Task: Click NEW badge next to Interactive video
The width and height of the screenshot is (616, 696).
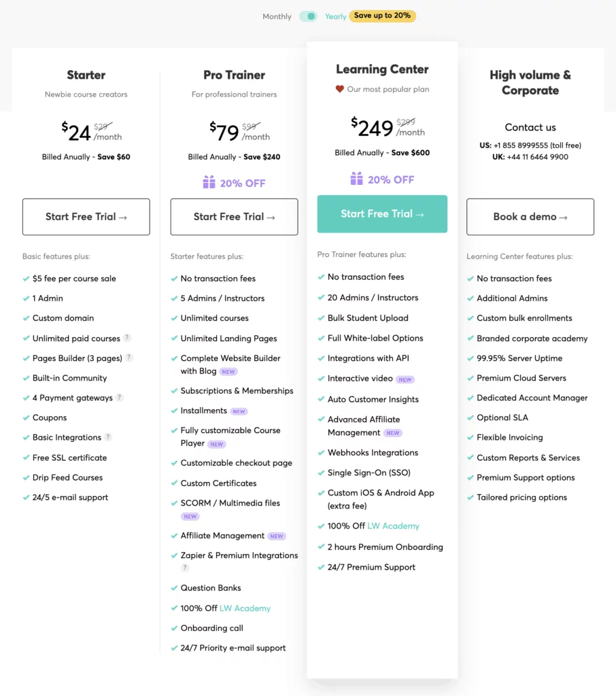Action: [x=405, y=379]
